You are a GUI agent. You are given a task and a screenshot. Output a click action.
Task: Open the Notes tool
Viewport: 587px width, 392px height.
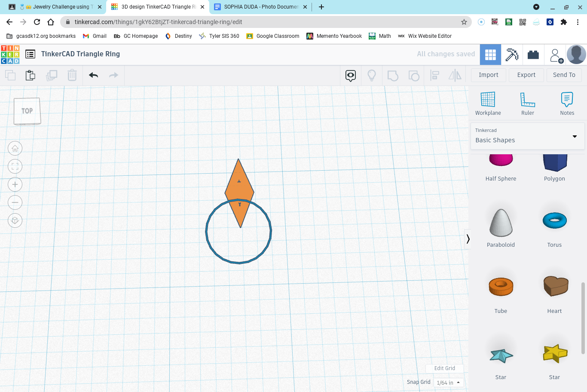567,103
